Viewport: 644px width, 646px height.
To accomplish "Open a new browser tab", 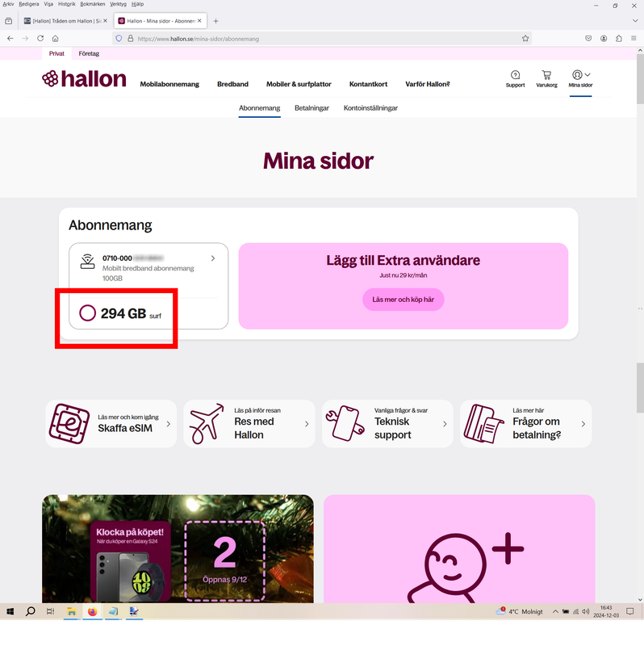I will tap(215, 21).
